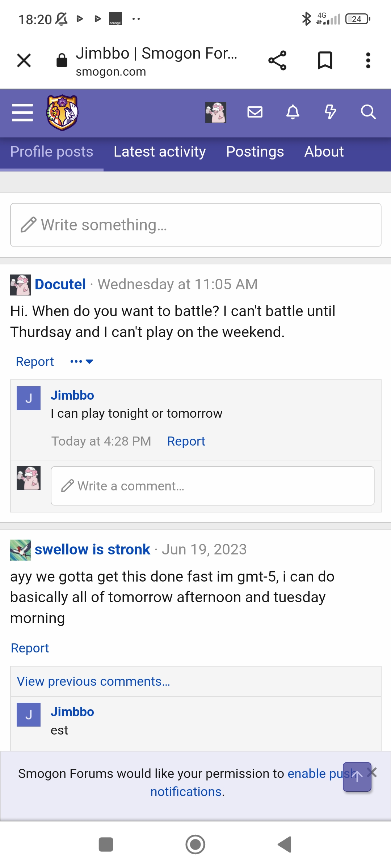Image resolution: width=391 pixels, height=868 pixels.
Task: Open the search magnifier icon
Action: (x=368, y=112)
